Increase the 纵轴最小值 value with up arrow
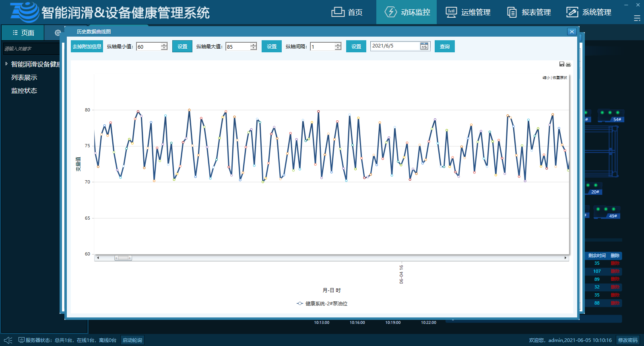 [x=164, y=44]
